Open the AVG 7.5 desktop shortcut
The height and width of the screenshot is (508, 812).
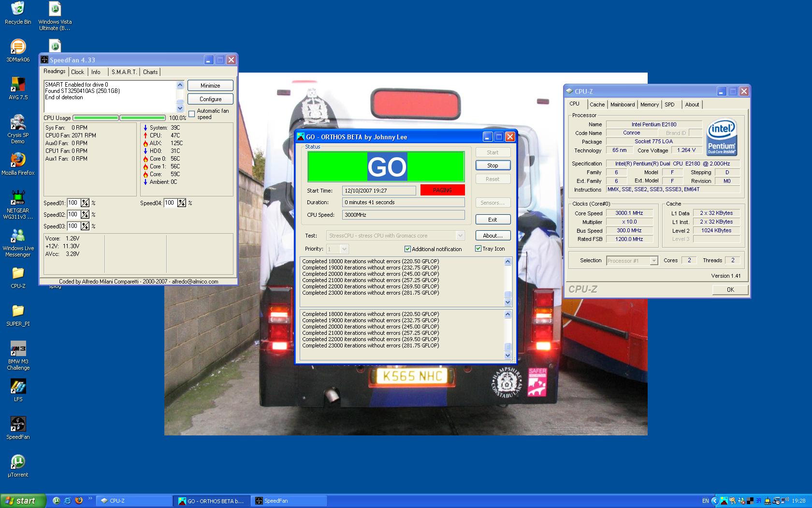click(x=18, y=89)
